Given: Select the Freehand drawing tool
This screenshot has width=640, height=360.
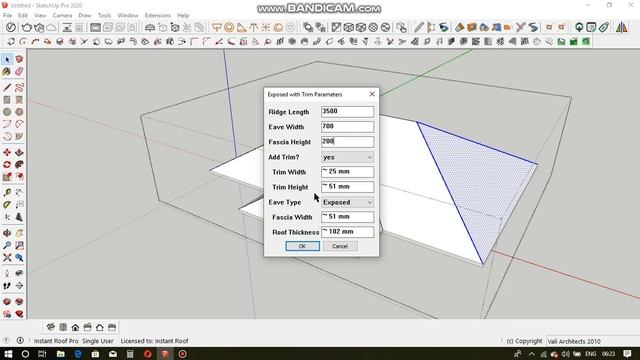Looking at the screenshot, I should coord(19,87).
